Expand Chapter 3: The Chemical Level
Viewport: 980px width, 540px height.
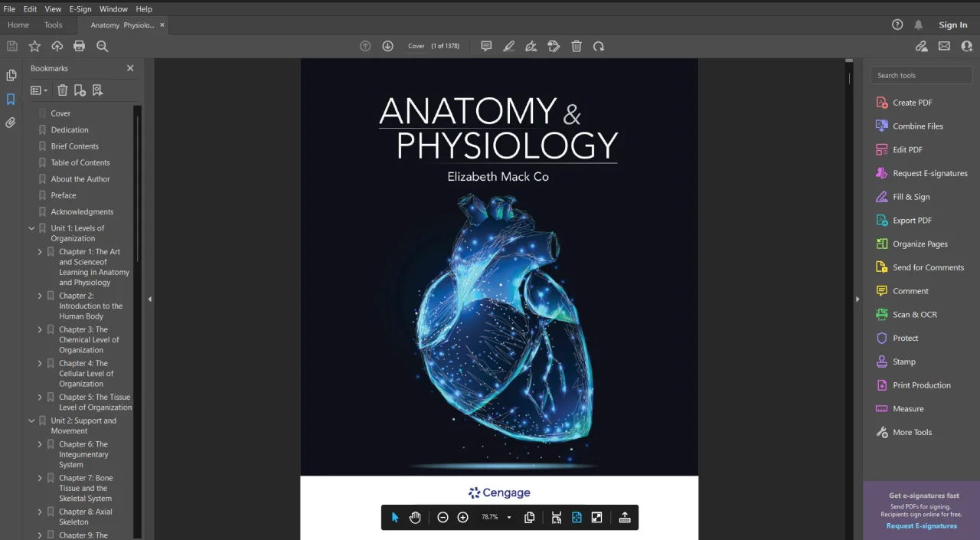pyautogui.click(x=40, y=329)
